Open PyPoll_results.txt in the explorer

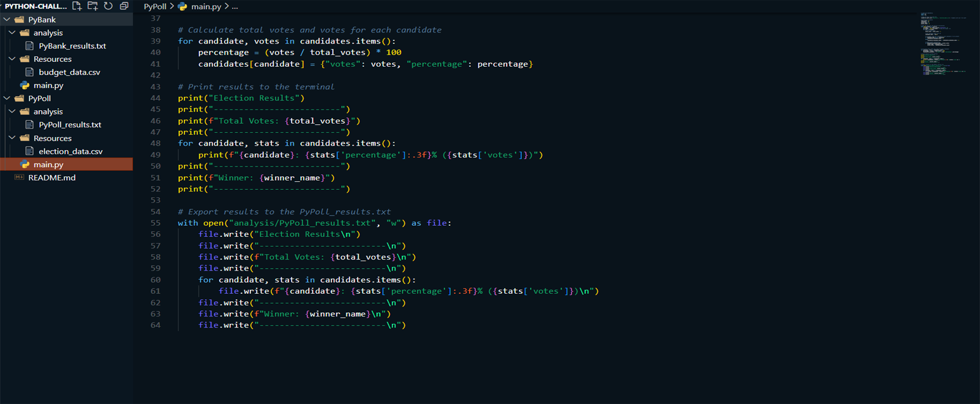tap(70, 125)
